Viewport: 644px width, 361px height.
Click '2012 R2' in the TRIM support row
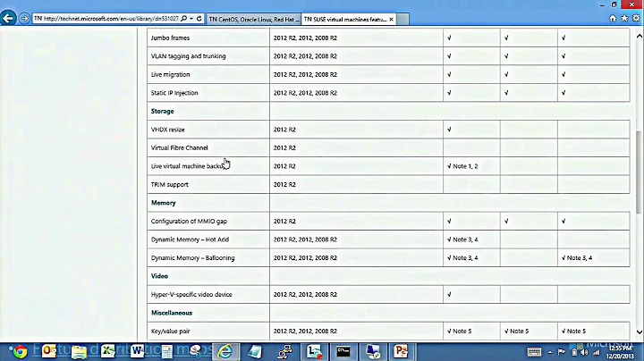pos(284,185)
